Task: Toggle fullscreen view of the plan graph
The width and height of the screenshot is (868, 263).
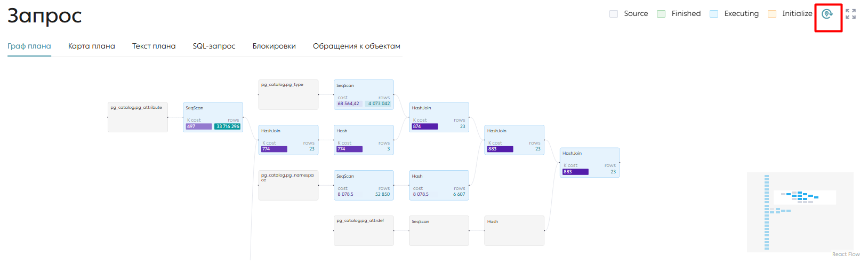Action: pyautogui.click(x=850, y=14)
